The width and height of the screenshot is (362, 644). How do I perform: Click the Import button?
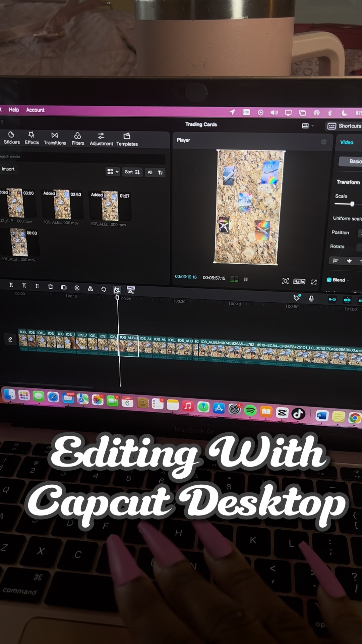pyautogui.click(x=8, y=169)
